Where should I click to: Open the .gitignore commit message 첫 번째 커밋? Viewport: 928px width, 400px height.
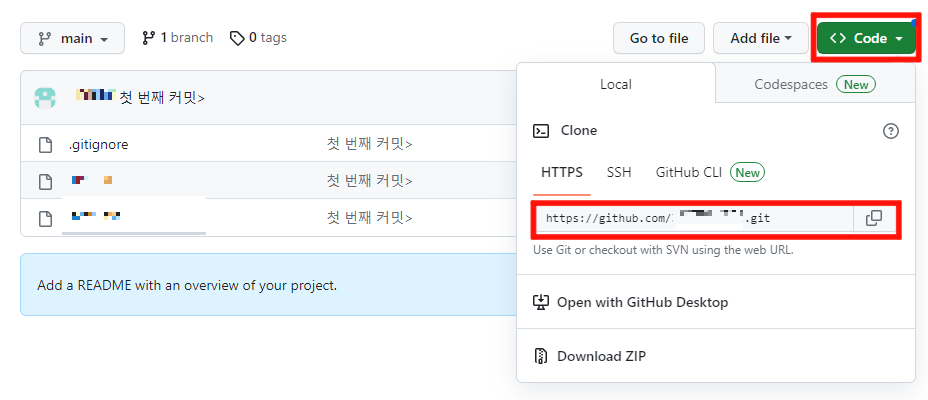coord(369,144)
